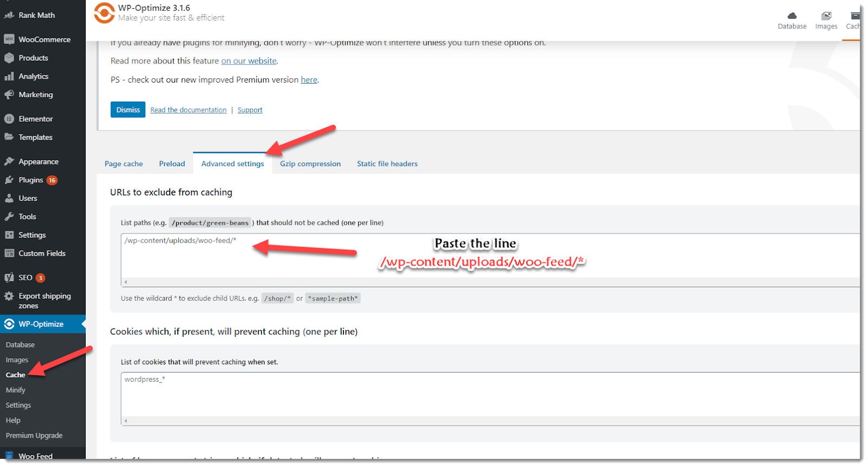Open the Premium Upgrade submenu item

point(34,436)
